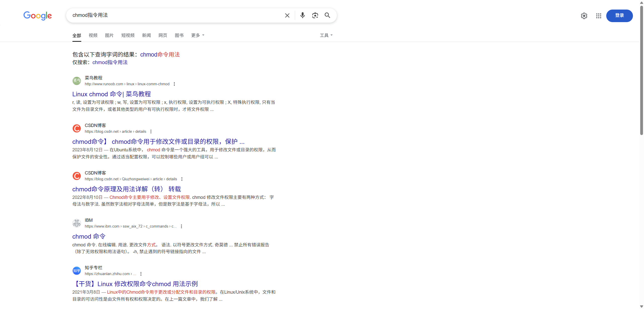Viewport: 644px width, 309px height.
Task: Click the 知乎专栏 site name text
Action: click(x=94, y=268)
